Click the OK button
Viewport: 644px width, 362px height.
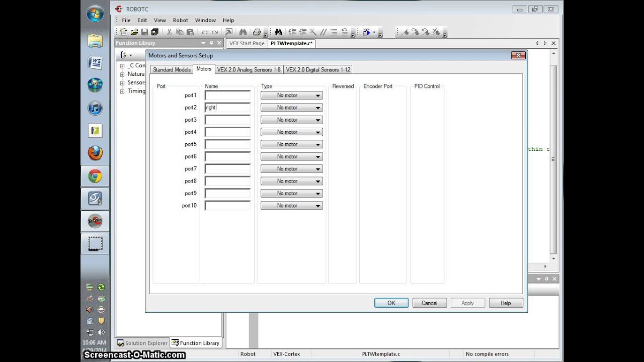click(391, 303)
